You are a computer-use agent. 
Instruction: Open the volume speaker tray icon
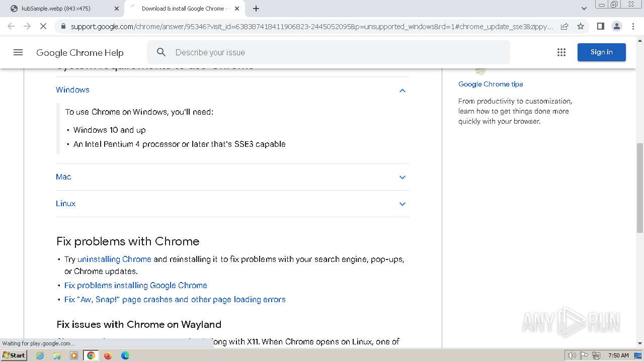tap(572, 355)
